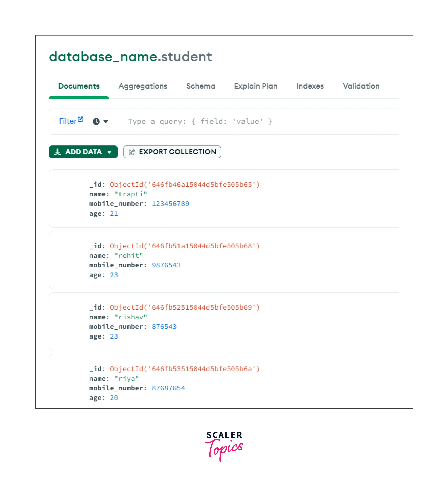The image size is (448, 486).
Task: Click the Filter documentation link
Action: click(68, 121)
